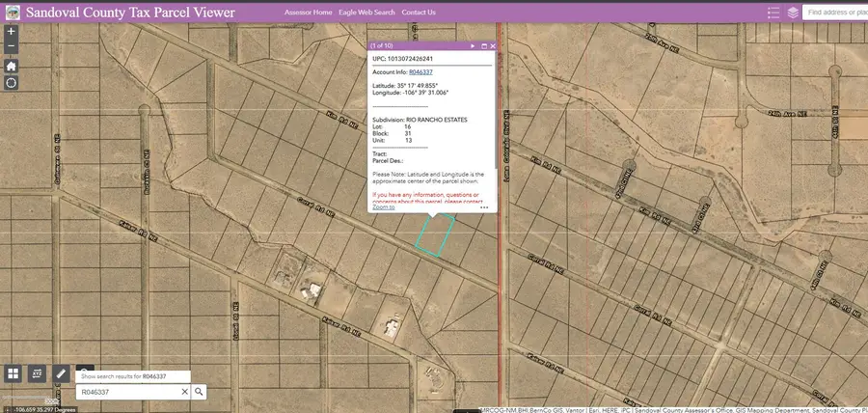Open the Legend list widget
This screenshot has height=413, width=868.
click(x=773, y=13)
